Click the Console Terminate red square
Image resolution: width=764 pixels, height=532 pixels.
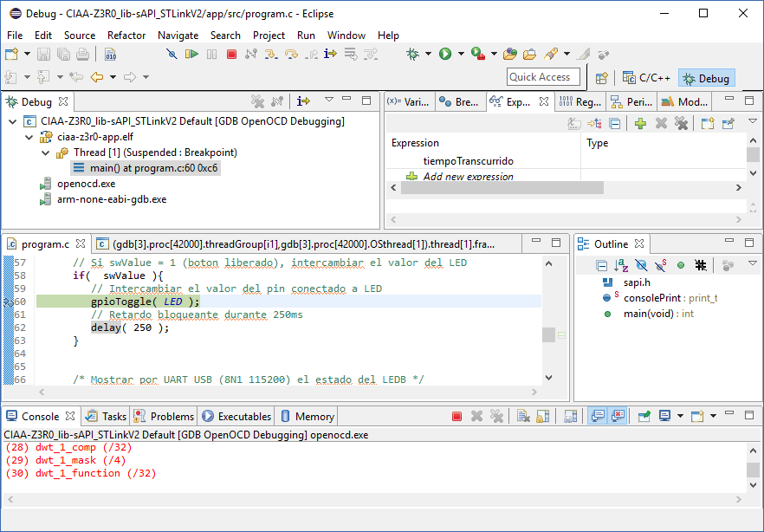click(456, 417)
